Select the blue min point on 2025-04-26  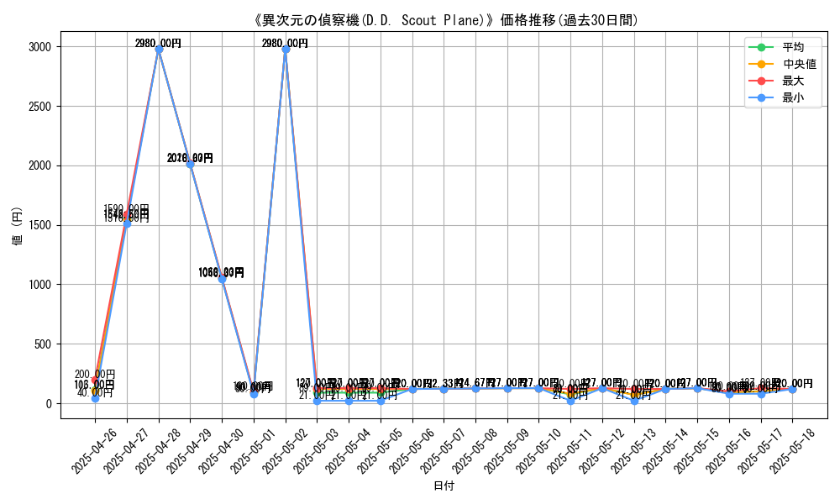point(96,399)
